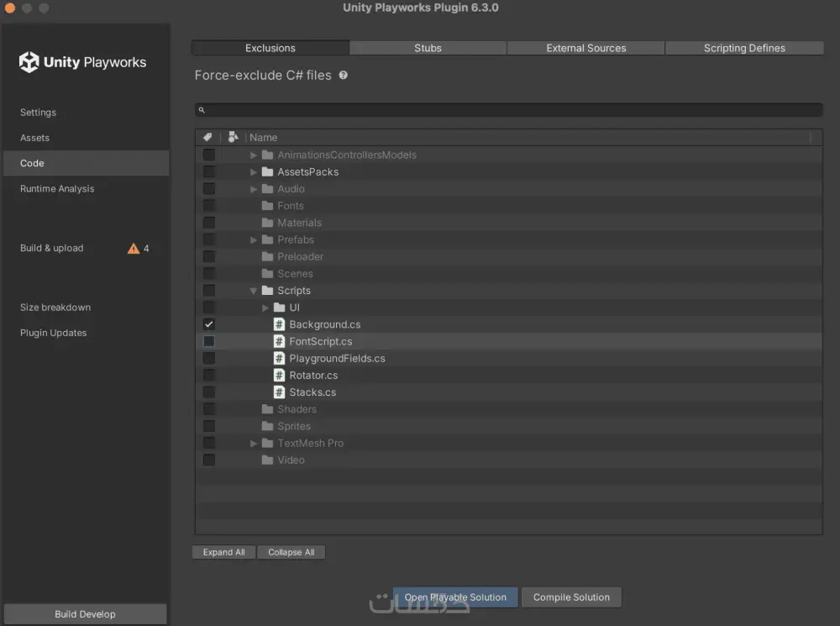Click the warning triangle next to Build & upload

(x=134, y=248)
